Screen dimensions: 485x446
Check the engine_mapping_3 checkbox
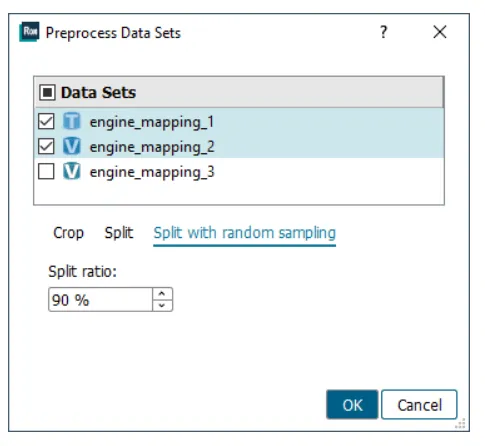[x=46, y=172]
